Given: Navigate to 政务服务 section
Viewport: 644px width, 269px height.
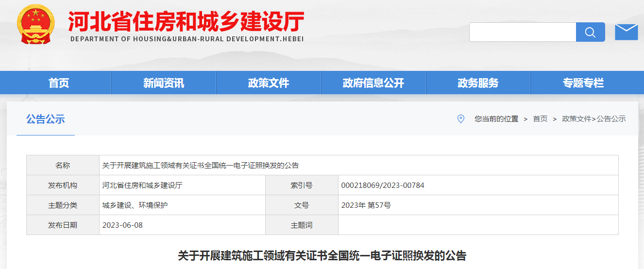Looking at the screenshot, I should coord(478,83).
